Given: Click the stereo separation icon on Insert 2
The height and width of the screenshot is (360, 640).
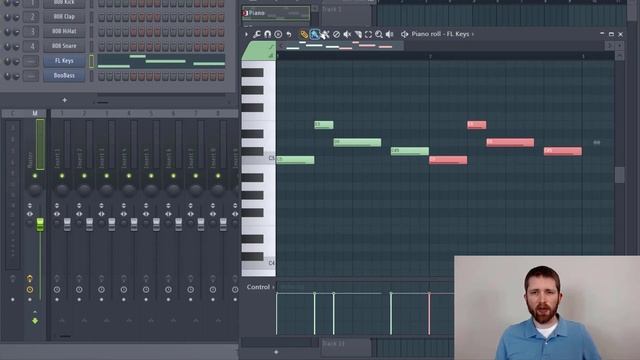Looking at the screenshot, I should (x=79, y=214).
